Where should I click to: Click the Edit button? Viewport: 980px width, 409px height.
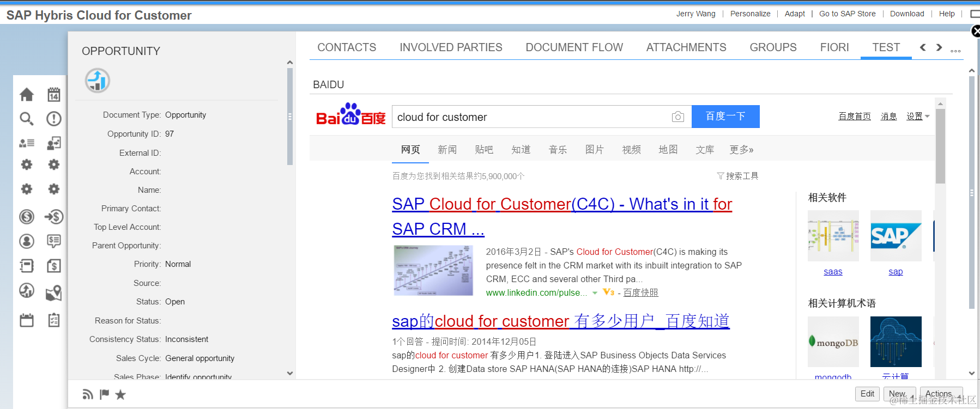click(867, 394)
